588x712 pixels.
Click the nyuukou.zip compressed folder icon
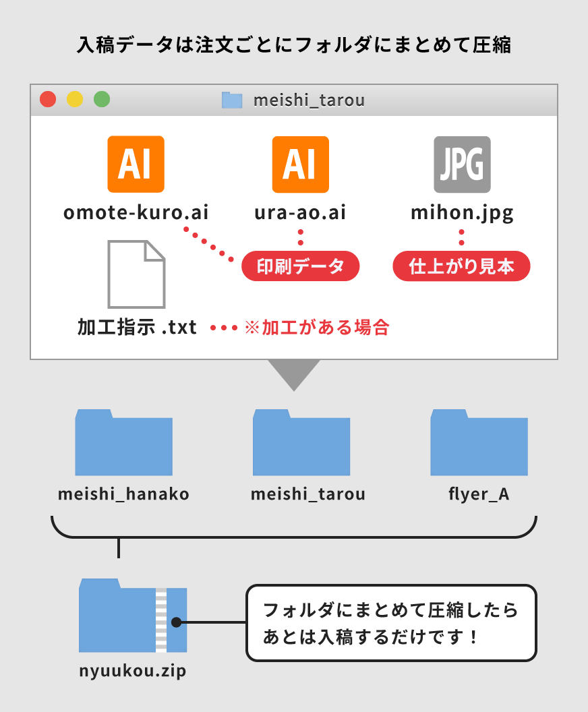point(133,616)
